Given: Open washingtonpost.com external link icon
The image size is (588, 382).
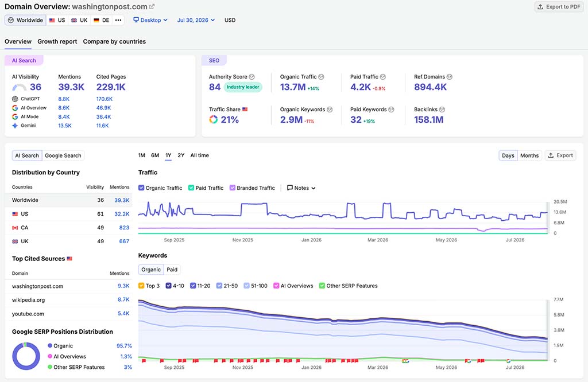Looking at the screenshot, I should click(x=152, y=7).
